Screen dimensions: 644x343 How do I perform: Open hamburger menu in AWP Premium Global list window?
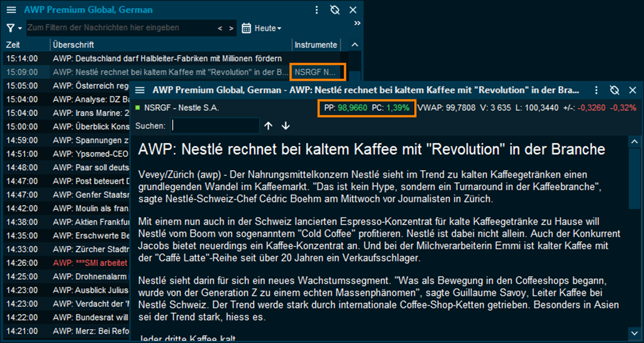tap(12, 10)
